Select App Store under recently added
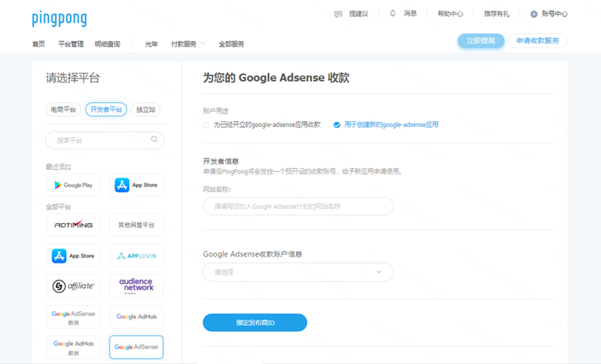Image resolution: width=601 pixels, height=364 pixels. point(136,185)
